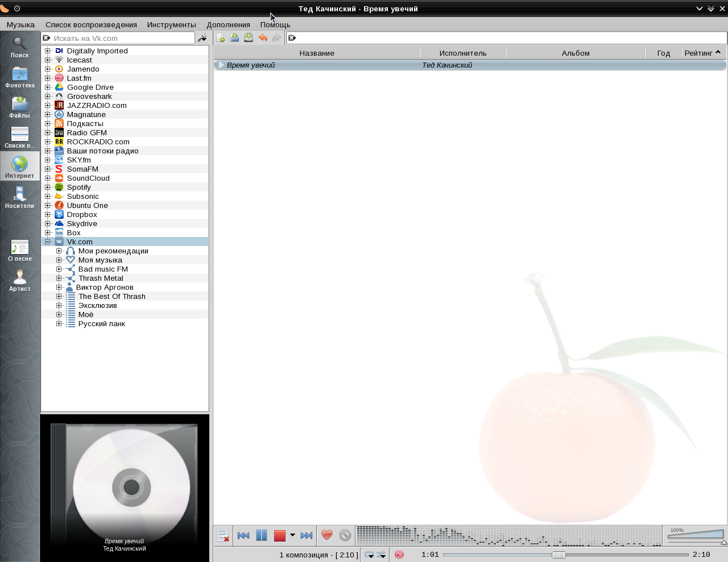The width and height of the screenshot is (728, 562).
Task: Collapse the Vk.com tree node
Action: 48,242
